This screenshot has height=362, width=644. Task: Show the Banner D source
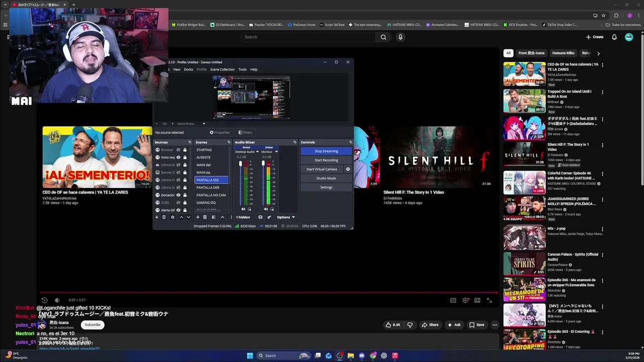[178, 172]
